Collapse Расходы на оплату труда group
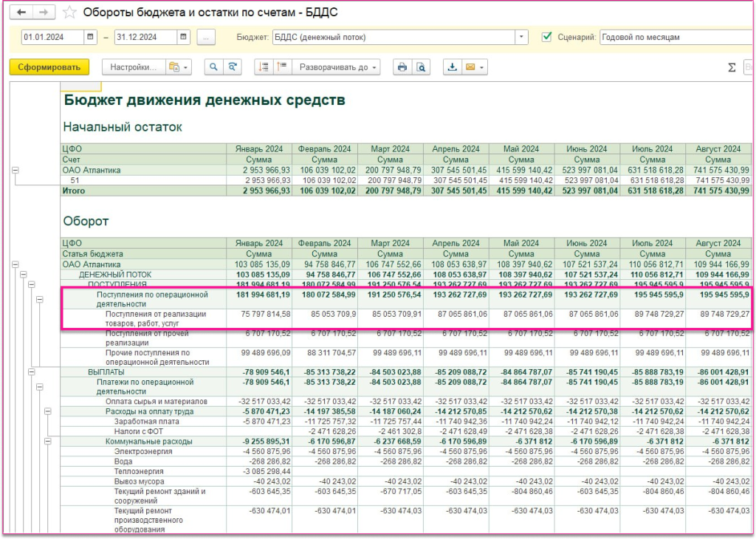Viewport: 756px width, 539px height. coord(48,411)
